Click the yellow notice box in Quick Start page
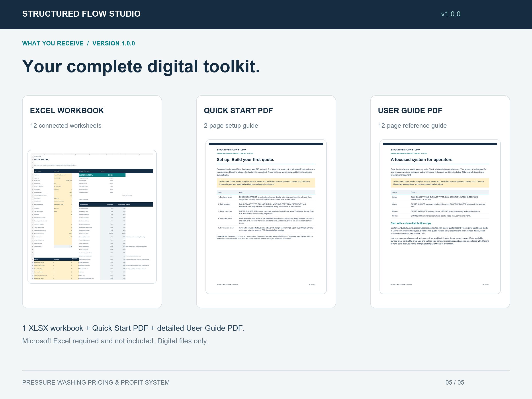This screenshot has width=532, height=399. [x=266, y=183]
